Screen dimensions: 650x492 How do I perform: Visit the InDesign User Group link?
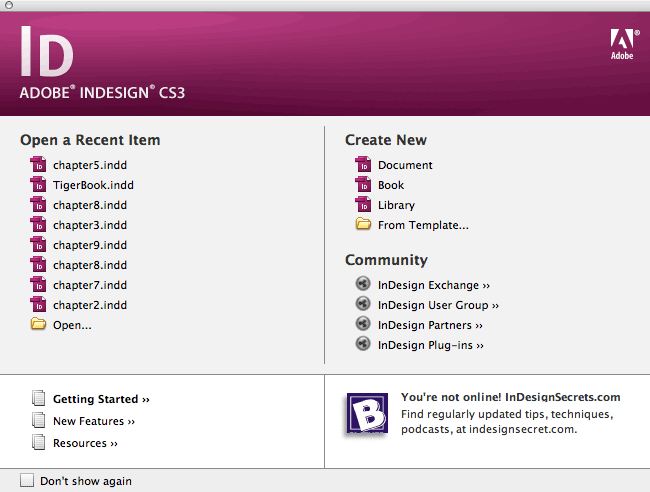click(438, 305)
